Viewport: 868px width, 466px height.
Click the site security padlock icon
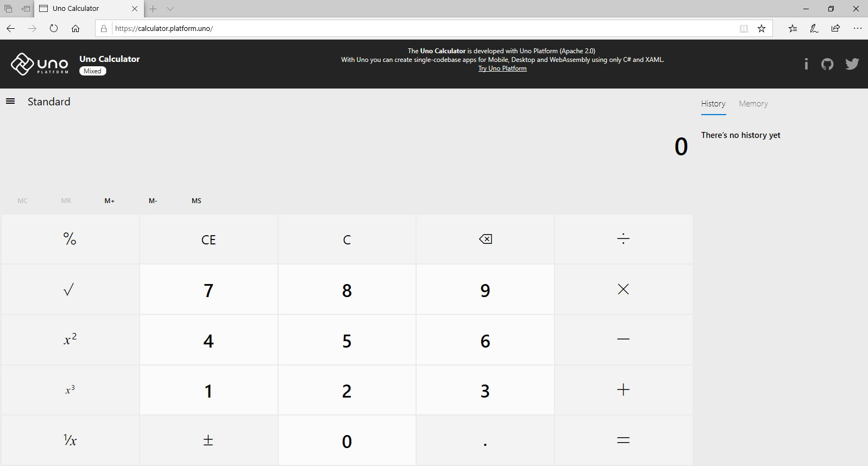104,28
